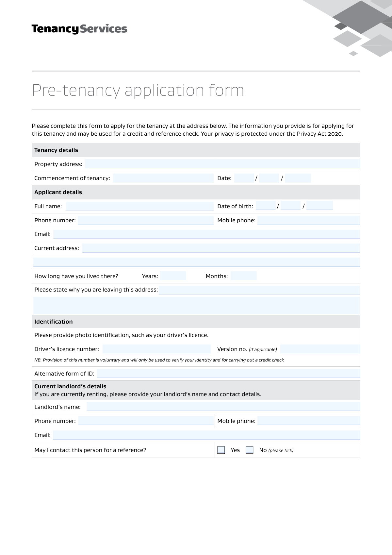Image resolution: width=392 pixels, height=555 pixels.
Task: Tick the No reference checkbox
Action: [250, 450]
